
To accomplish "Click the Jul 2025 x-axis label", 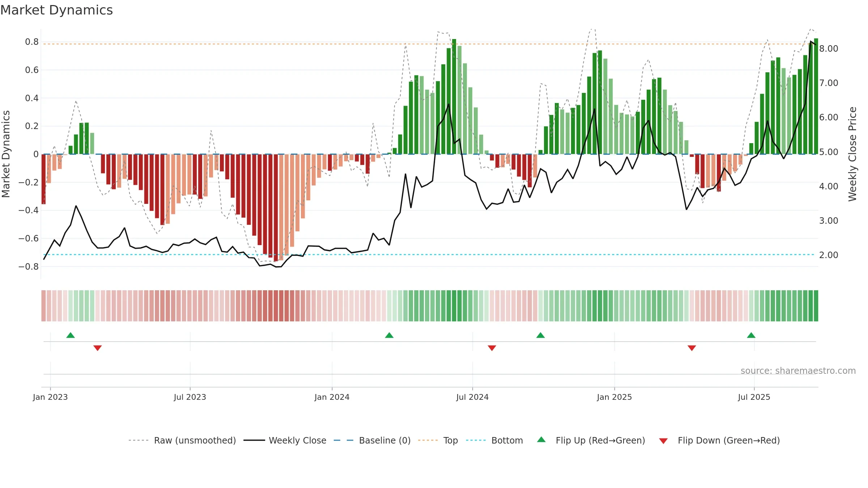I will tap(754, 397).
